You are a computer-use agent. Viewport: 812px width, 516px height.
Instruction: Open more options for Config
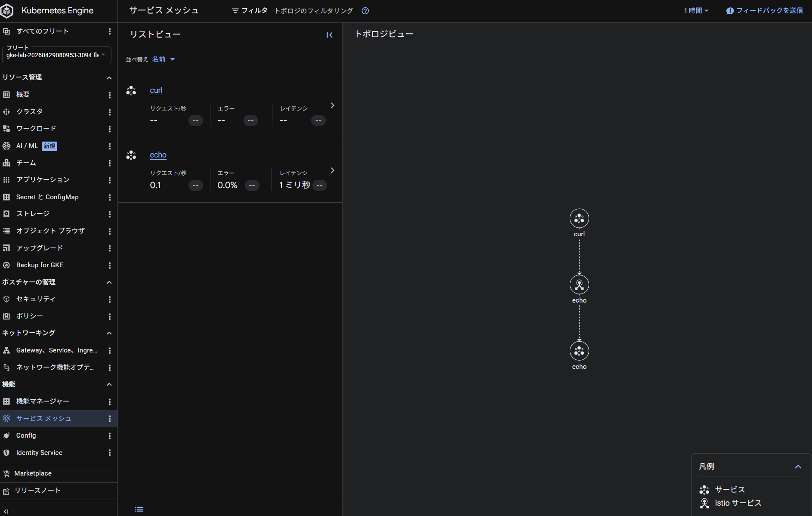[x=110, y=436]
